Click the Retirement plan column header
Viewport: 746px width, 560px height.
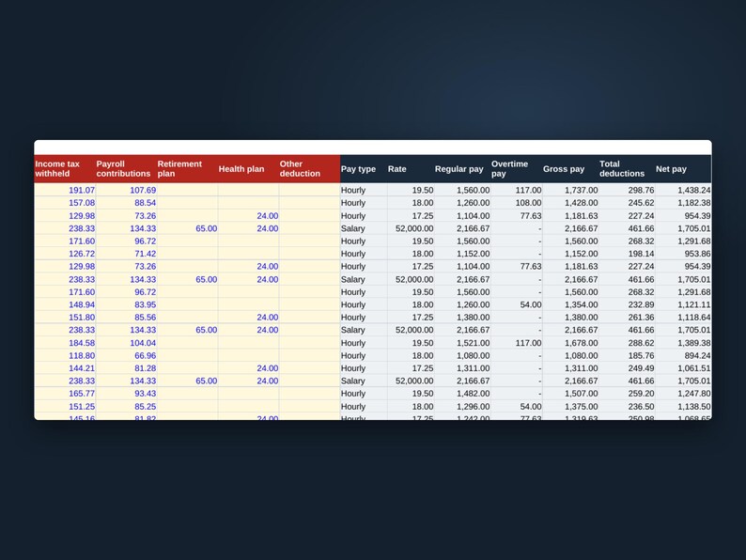click(187, 169)
